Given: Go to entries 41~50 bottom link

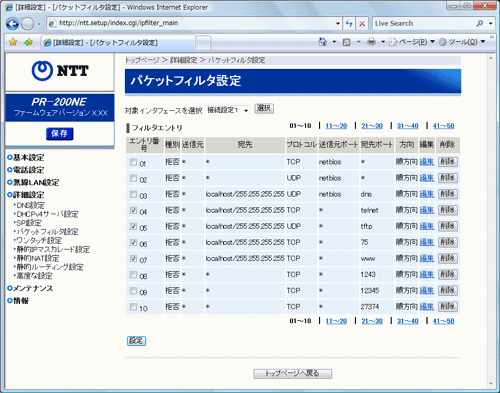Looking at the screenshot, I should click(x=443, y=321).
